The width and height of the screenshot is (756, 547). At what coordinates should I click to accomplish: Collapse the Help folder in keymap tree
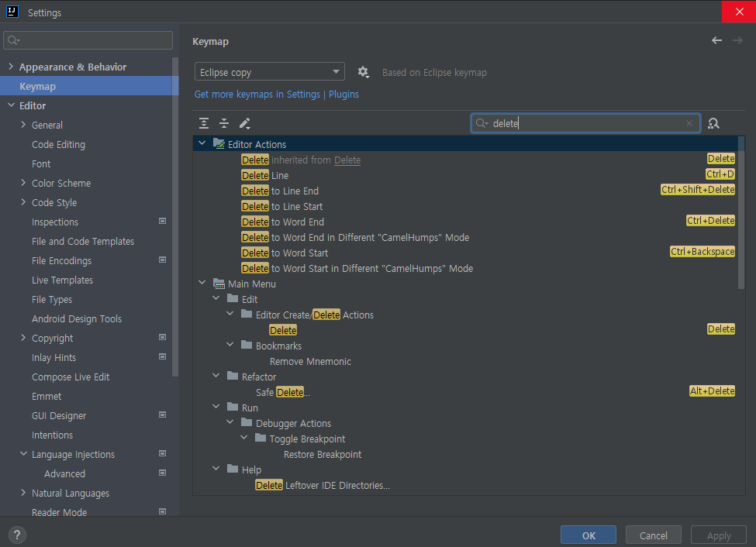point(216,469)
